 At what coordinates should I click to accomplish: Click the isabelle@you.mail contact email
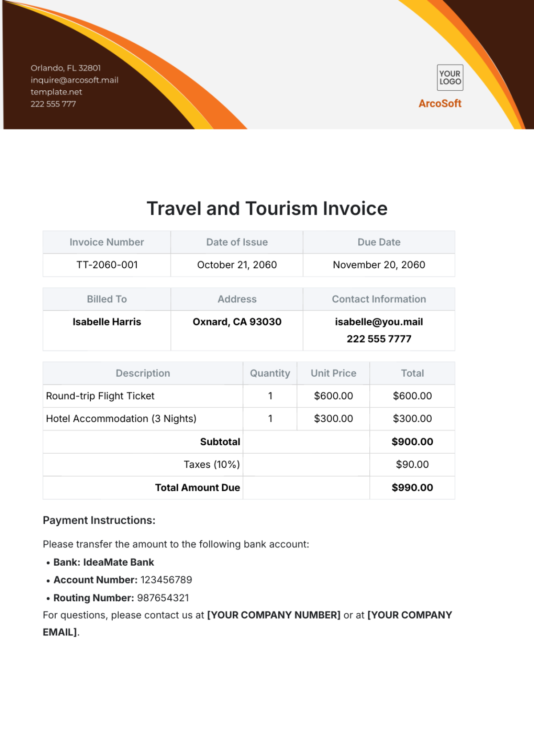[x=379, y=322]
